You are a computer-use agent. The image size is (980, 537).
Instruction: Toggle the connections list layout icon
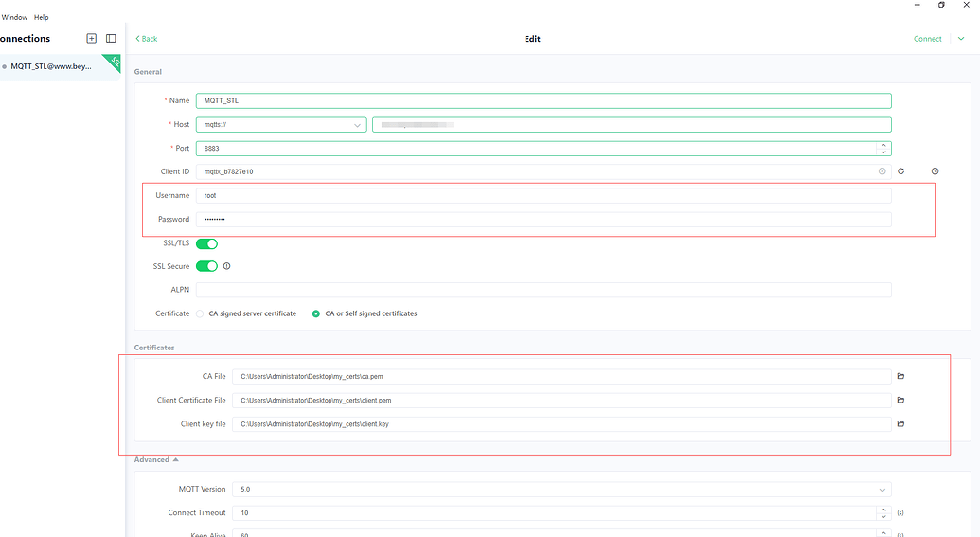(111, 39)
